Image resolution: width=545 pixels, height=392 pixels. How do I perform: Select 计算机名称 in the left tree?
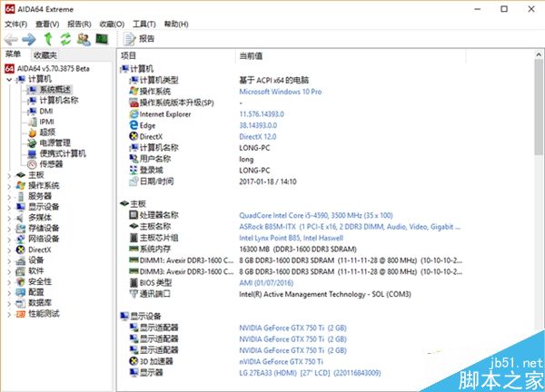click(x=59, y=101)
